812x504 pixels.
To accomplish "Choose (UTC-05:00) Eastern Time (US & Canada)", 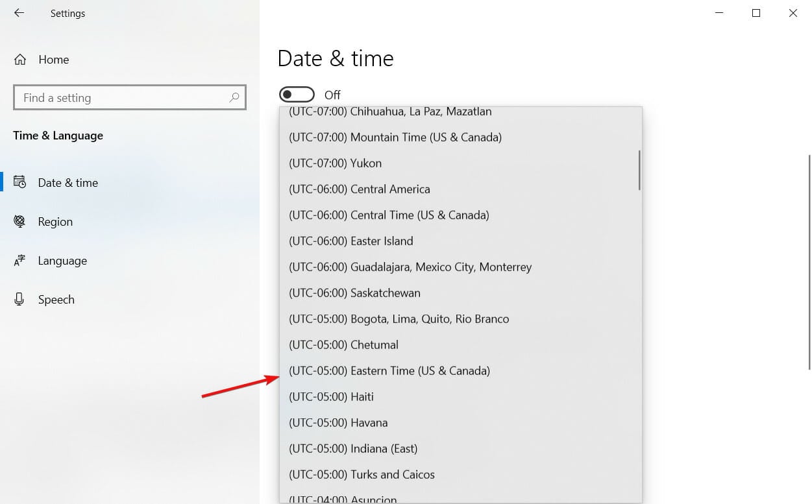I will point(461,371).
